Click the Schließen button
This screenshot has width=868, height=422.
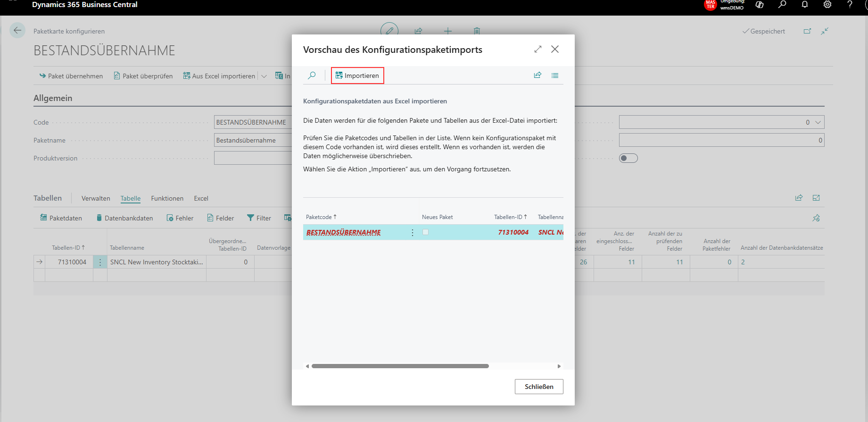click(x=539, y=387)
